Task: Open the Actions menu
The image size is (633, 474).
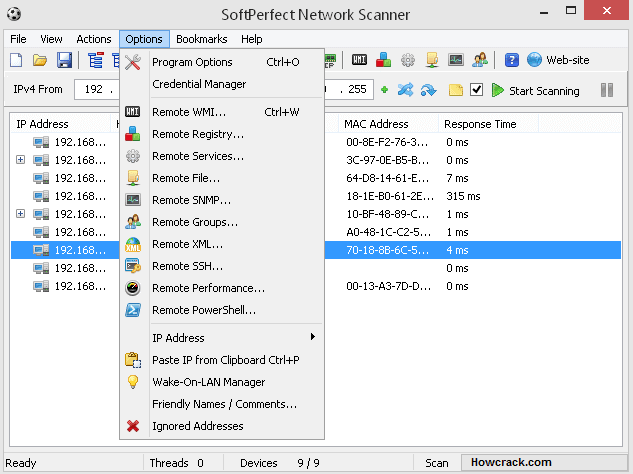Action: click(x=94, y=39)
